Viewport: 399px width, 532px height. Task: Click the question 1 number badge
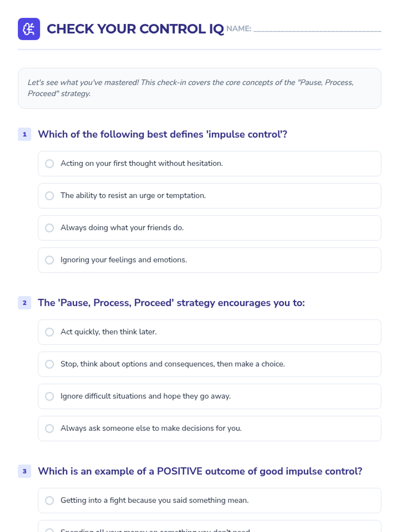(25, 134)
